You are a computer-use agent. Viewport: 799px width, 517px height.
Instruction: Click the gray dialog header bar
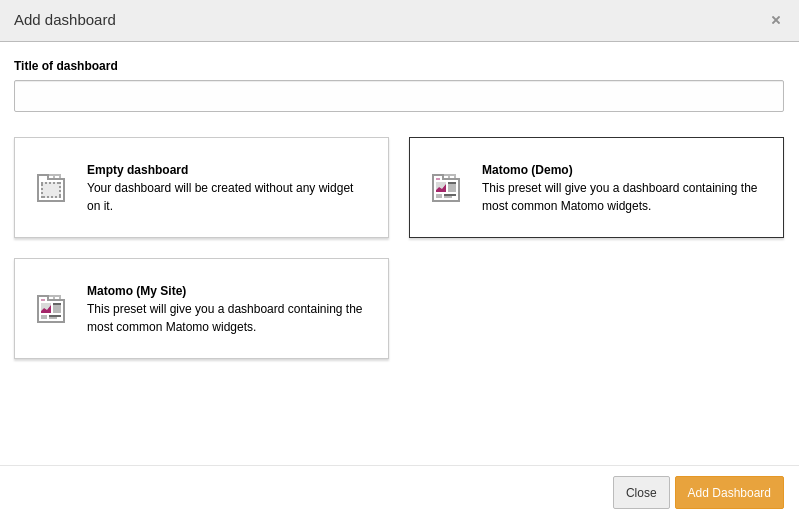coord(400,20)
